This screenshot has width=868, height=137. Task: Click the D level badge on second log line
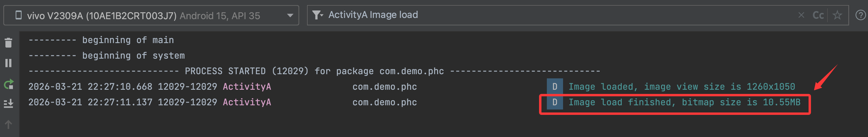[554, 102]
